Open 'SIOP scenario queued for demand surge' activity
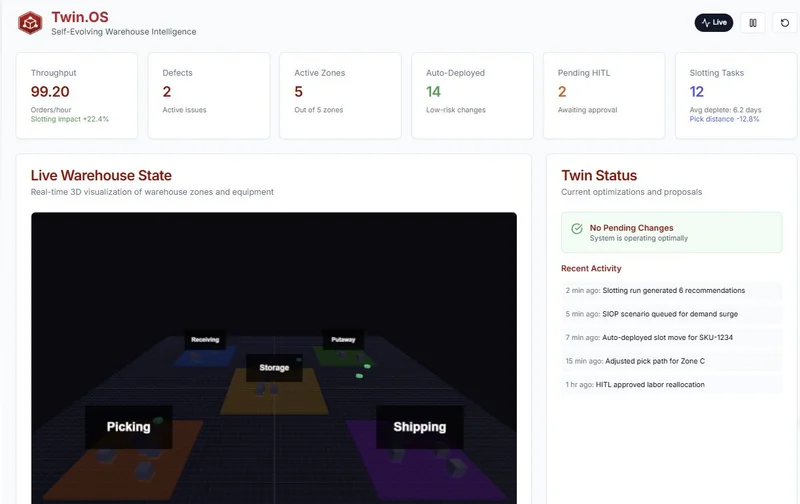 click(x=671, y=314)
